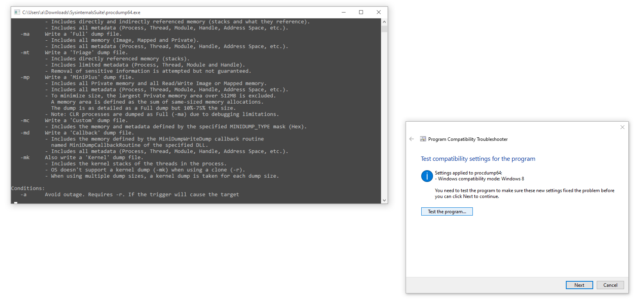Click console scrollbar down arrow

(x=385, y=200)
